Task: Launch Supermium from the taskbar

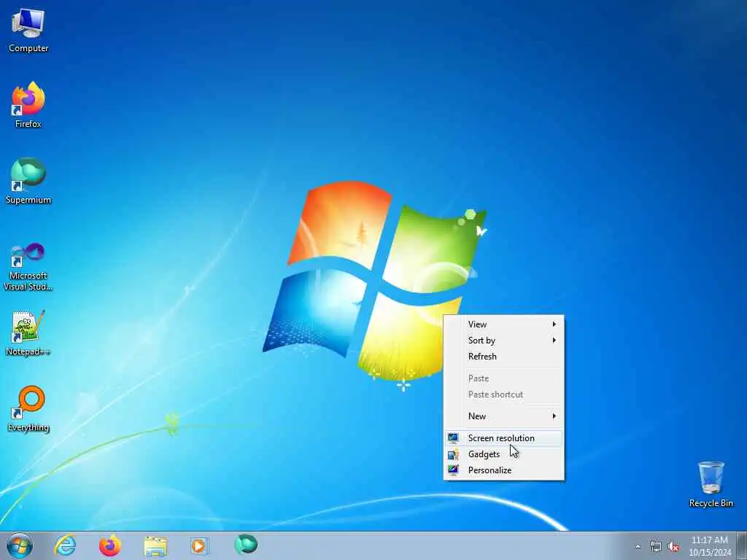Action: pos(246,545)
